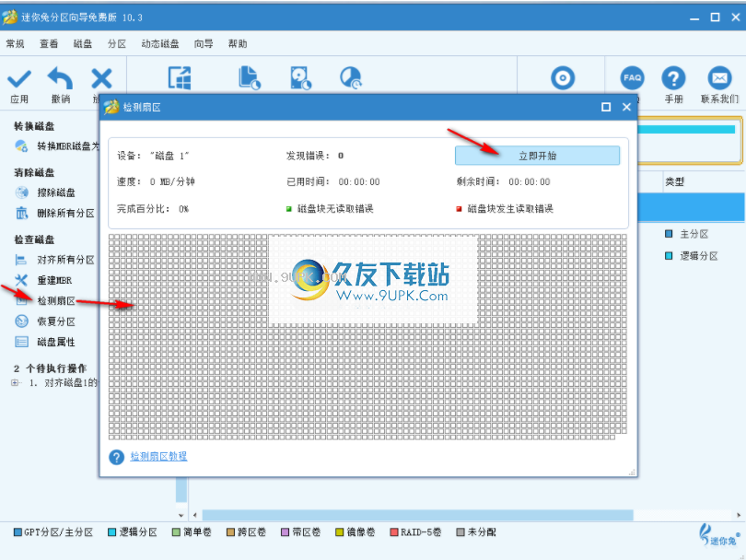Click the GPT分区/主分区 legend swatch in status bar
The image size is (746, 560).
coord(17,532)
